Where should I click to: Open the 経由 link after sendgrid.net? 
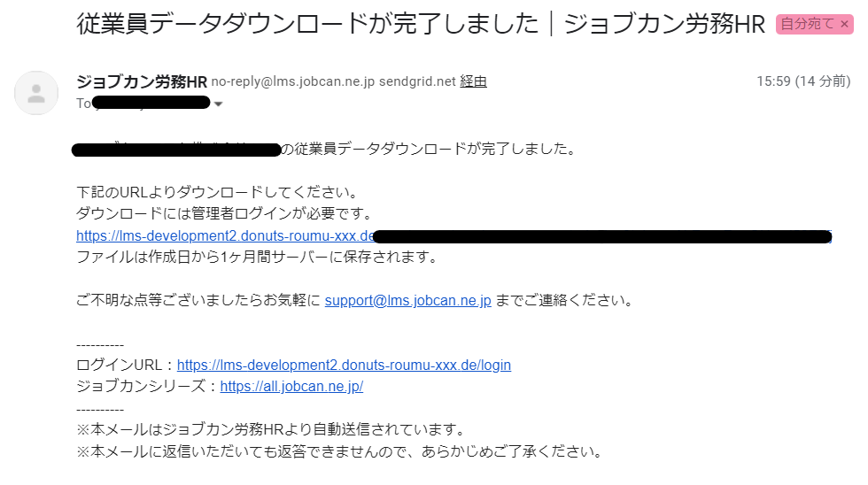coord(473,81)
